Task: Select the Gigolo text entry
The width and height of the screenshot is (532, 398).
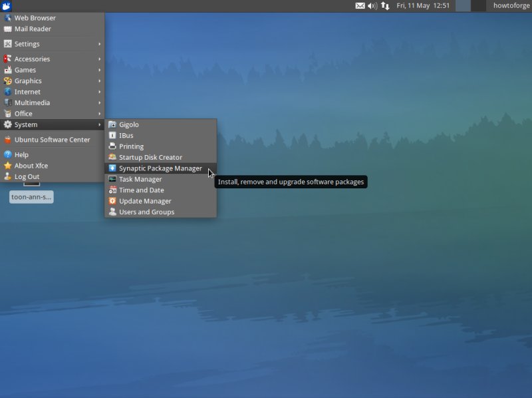Action: (x=129, y=124)
